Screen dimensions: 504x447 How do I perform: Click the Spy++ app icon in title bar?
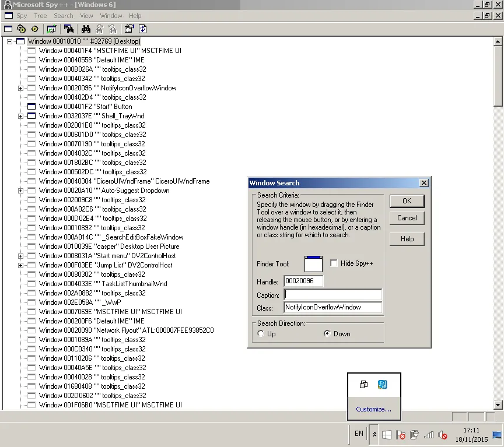pos(7,5)
